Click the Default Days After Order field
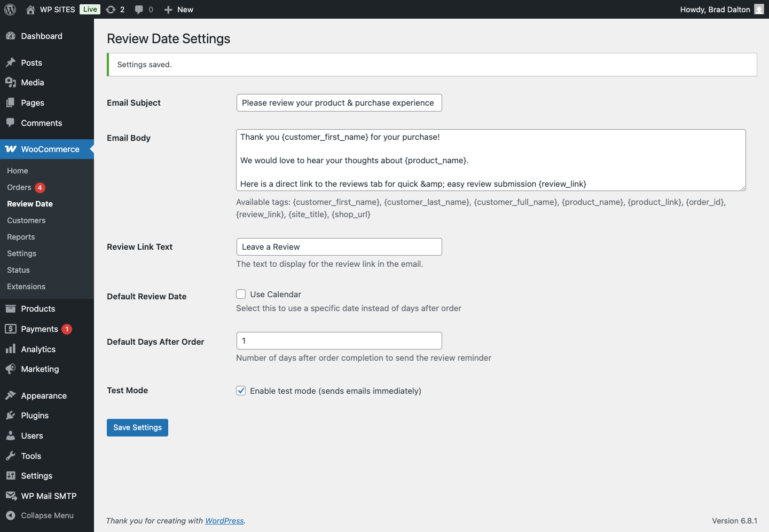The width and height of the screenshot is (769, 532). click(x=339, y=341)
